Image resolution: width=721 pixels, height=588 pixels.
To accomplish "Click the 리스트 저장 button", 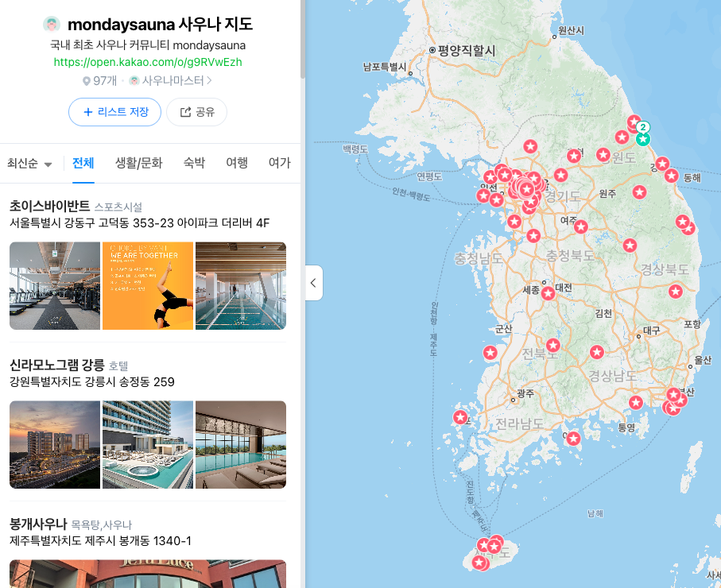I will click(x=115, y=112).
